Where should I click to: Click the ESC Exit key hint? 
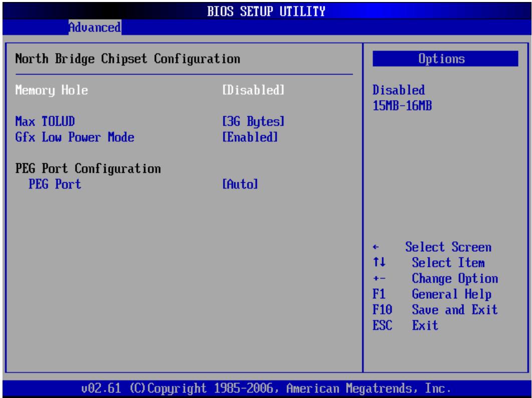pyautogui.click(x=405, y=325)
